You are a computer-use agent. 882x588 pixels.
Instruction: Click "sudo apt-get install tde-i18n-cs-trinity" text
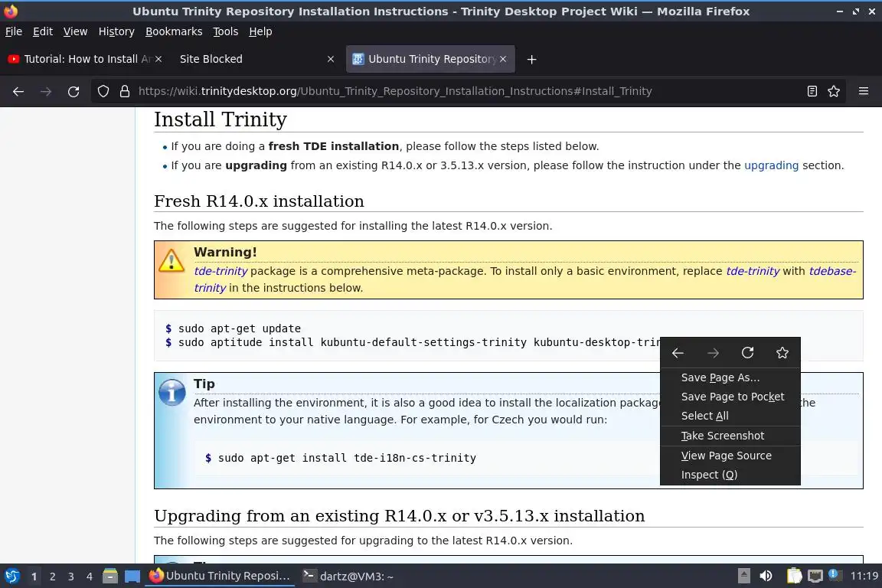coord(347,458)
